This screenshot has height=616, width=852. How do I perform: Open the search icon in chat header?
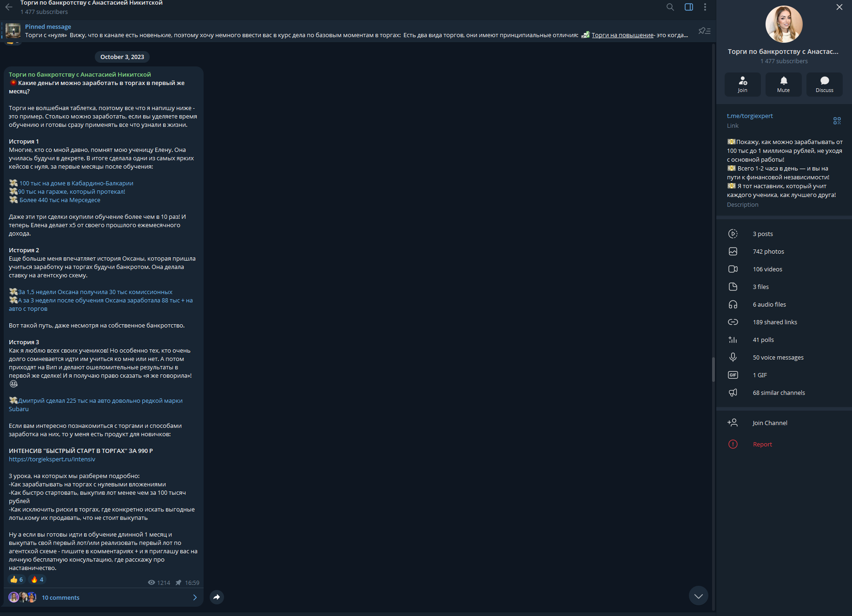(670, 7)
